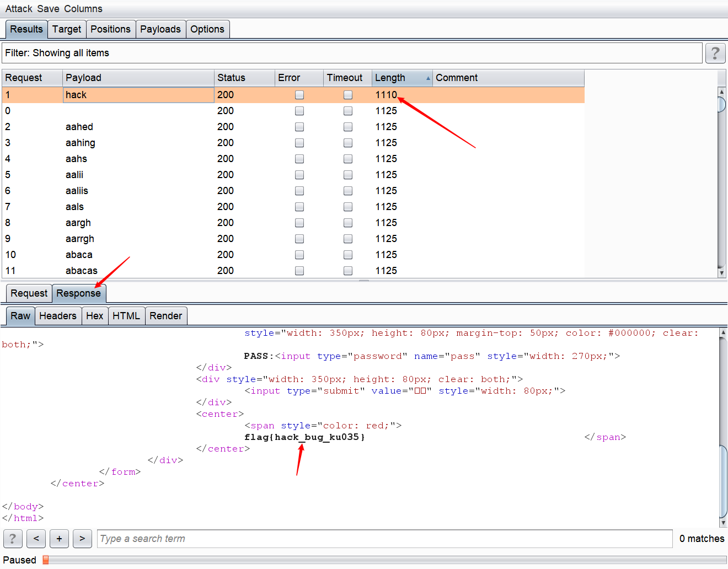Click the search term input field
The height and width of the screenshot is (569, 728).
[x=384, y=539]
